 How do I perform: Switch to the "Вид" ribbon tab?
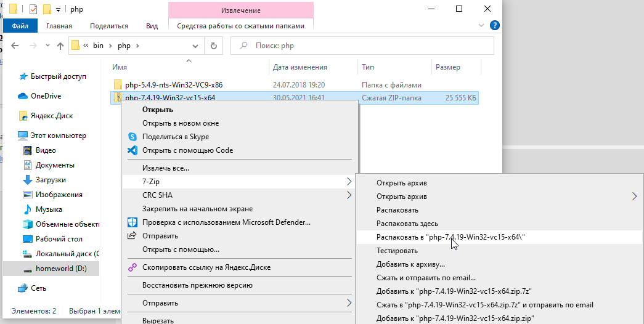pyautogui.click(x=152, y=26)
